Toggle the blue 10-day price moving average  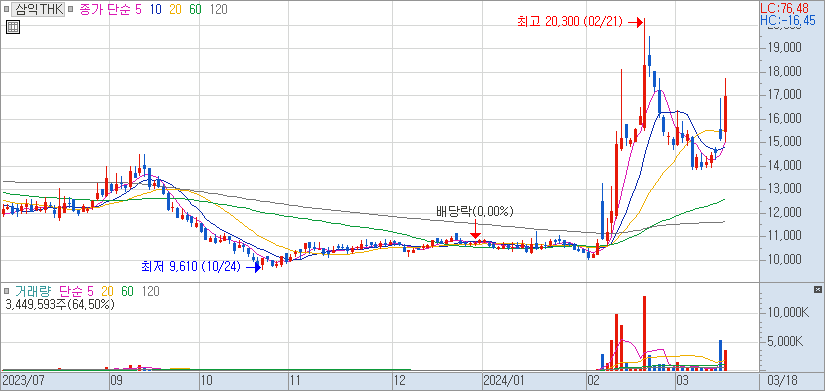155,9
